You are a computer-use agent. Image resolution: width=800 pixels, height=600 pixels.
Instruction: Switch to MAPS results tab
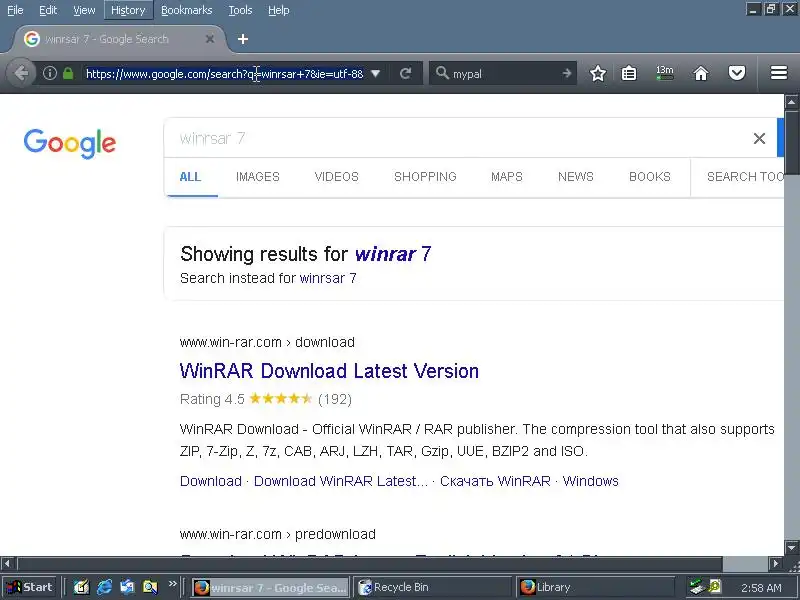coord(507,177)
